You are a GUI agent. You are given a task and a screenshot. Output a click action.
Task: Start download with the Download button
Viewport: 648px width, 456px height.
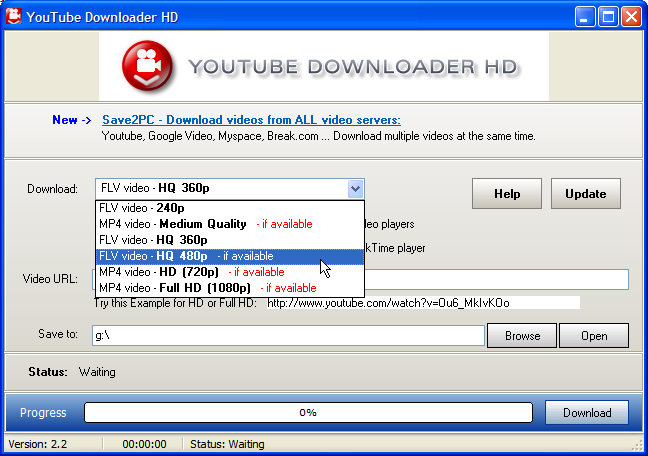587,413
